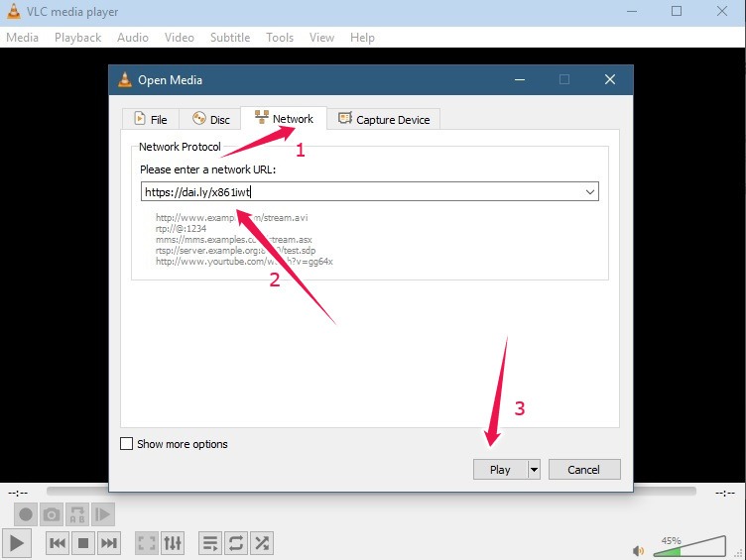
Task: Expand the URL history dropdown arrow
Action: point(590,192)
